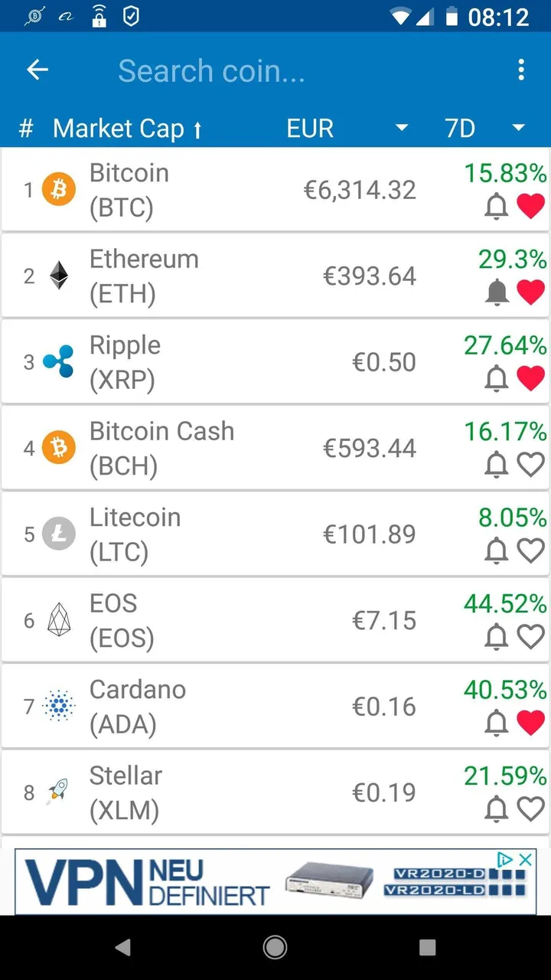The image size is (551, 980).
Task: Open the three-dot overflow menu
Action: tap(521, 70)
